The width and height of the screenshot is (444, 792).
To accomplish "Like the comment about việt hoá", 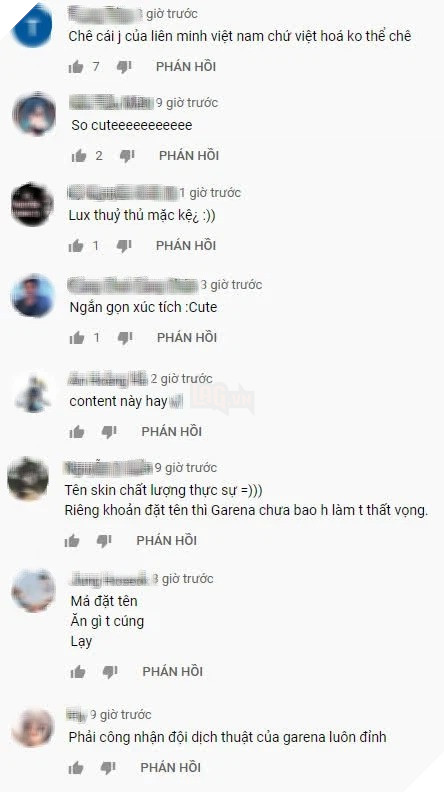I will 76,67.
